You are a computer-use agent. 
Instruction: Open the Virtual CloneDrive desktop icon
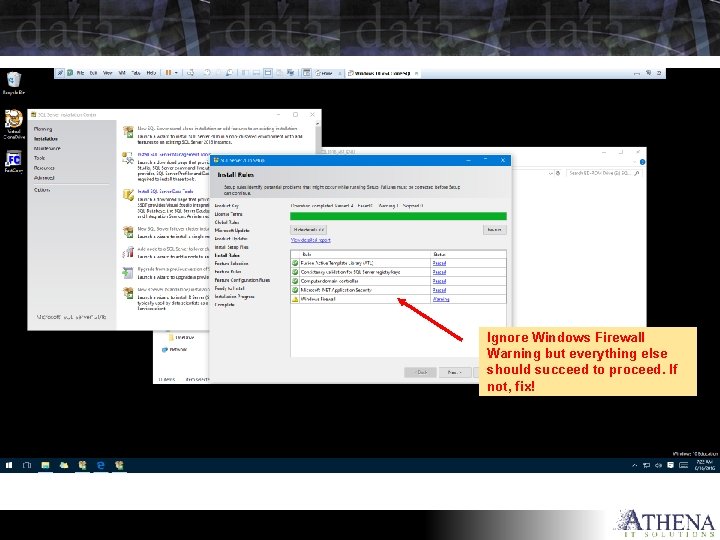(x=14, y=124)
